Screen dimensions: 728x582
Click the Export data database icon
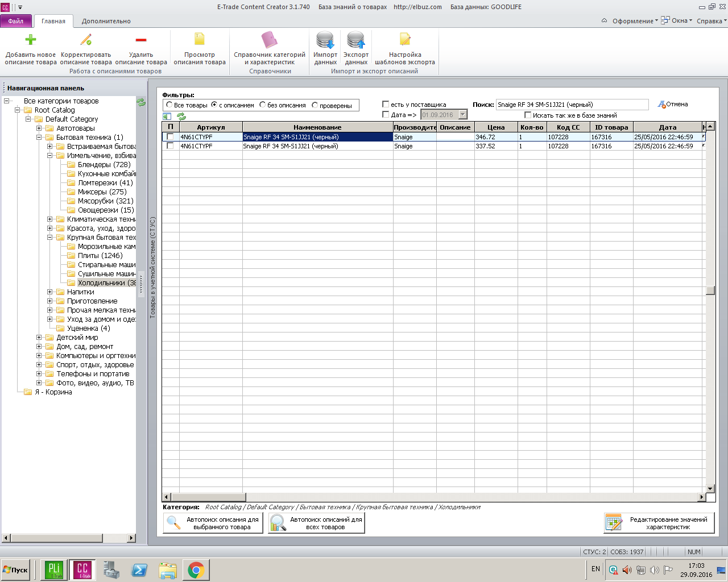tap(356, 40)
